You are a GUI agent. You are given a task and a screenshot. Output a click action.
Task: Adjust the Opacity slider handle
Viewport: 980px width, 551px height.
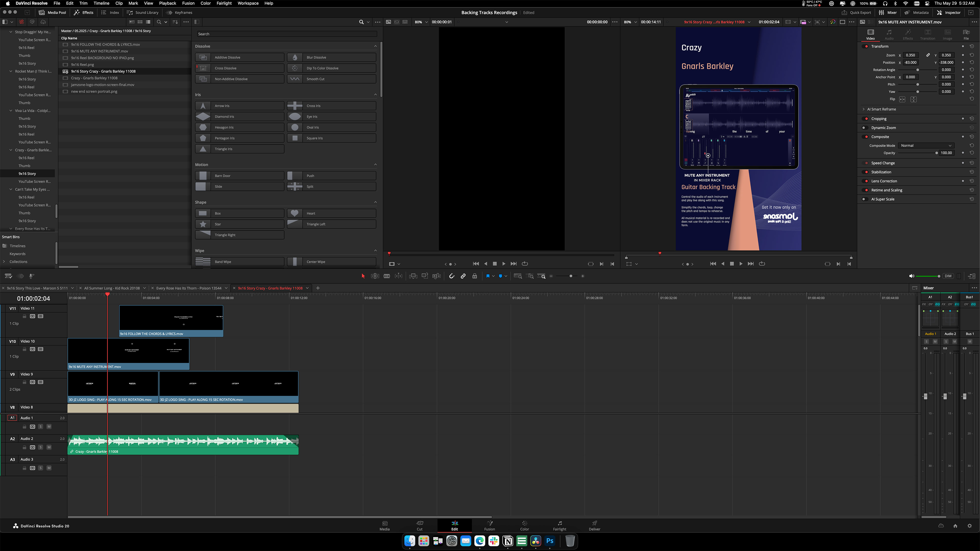(x=937, y=153)
